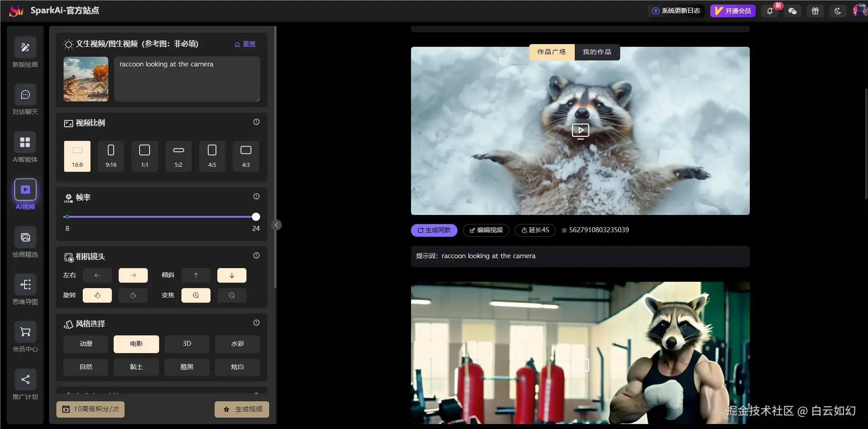The width and height of the screenshot is (868, 429).
Task: Toggle counter-clockwise rotation
Action: pyautogui.click(x=97, y=295)
